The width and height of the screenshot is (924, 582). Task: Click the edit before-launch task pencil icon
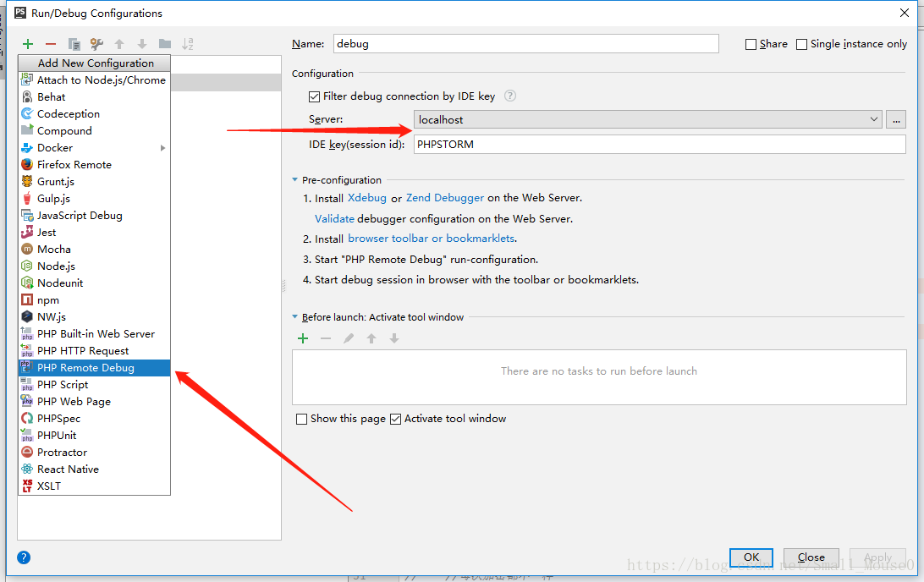tap(349, 338)
